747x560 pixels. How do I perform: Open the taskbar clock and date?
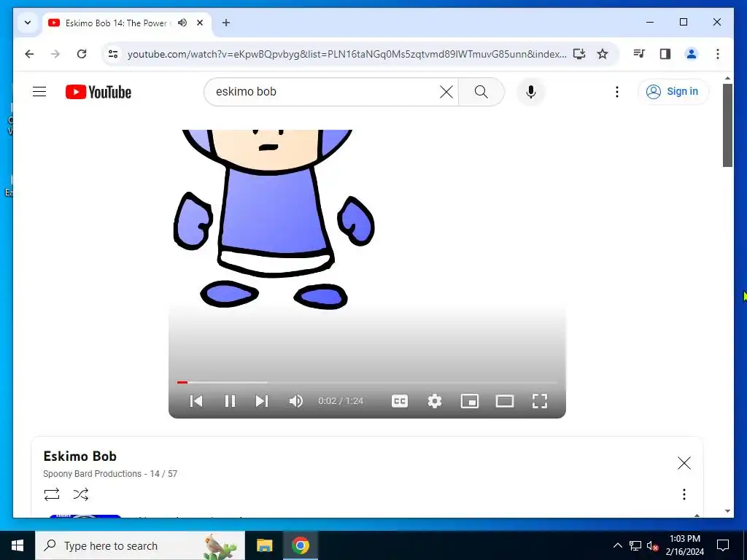(684, 545)
